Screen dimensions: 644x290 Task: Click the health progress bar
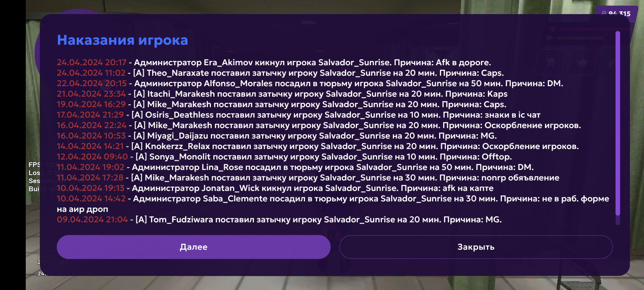point(594,29)
